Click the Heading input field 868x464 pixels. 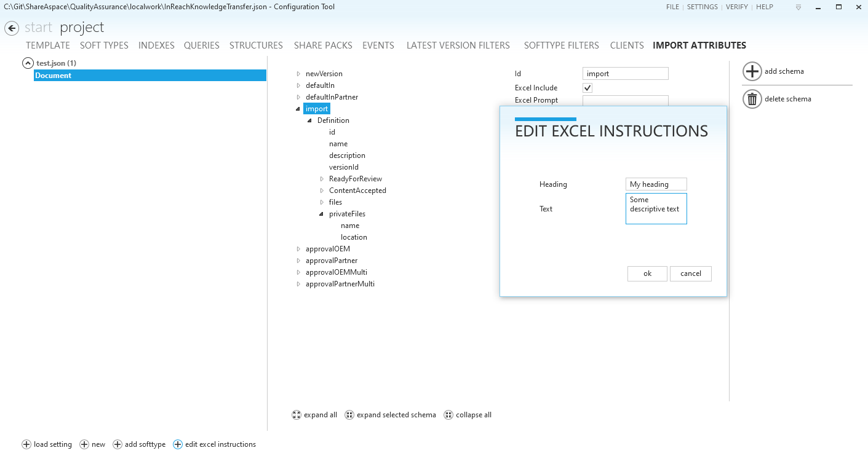pos(656,184)
